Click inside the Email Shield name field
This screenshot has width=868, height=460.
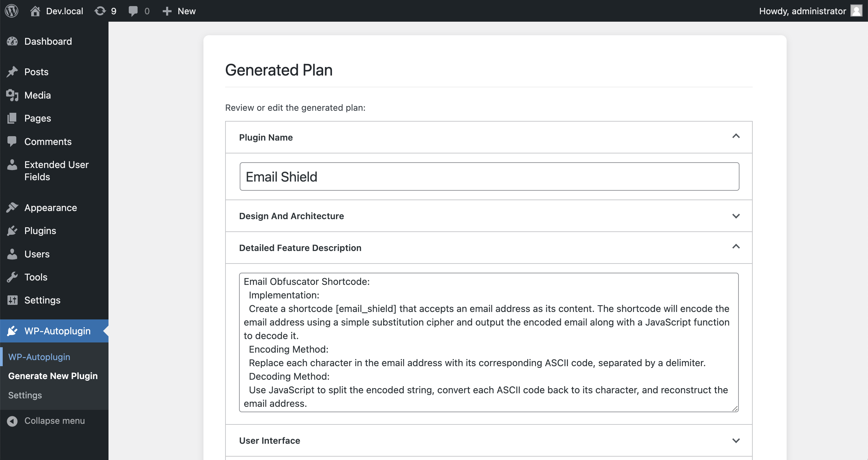(x=489, y=176)
